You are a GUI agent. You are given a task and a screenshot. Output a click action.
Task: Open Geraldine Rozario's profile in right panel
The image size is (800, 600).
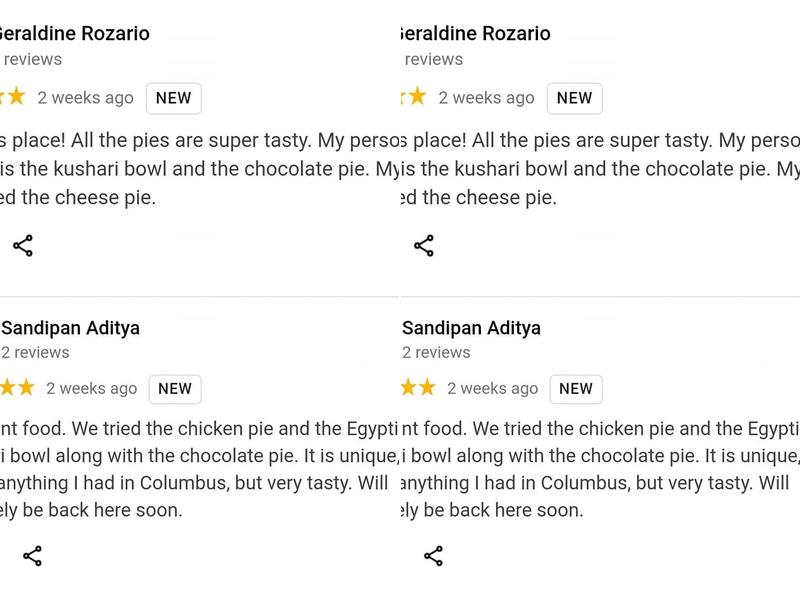[475, 33]
